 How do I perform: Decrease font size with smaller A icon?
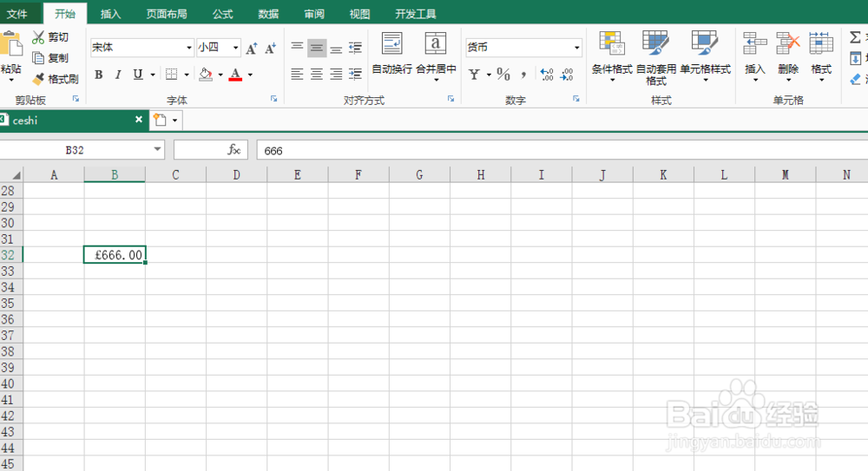(x=270, y=49)
